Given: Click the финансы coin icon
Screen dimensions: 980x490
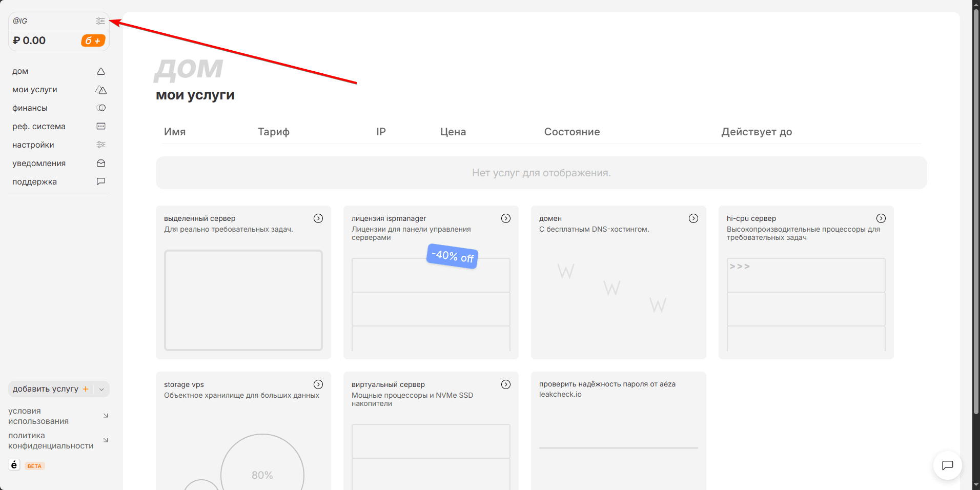Looking at the screenshot, I should click(101, 108).
